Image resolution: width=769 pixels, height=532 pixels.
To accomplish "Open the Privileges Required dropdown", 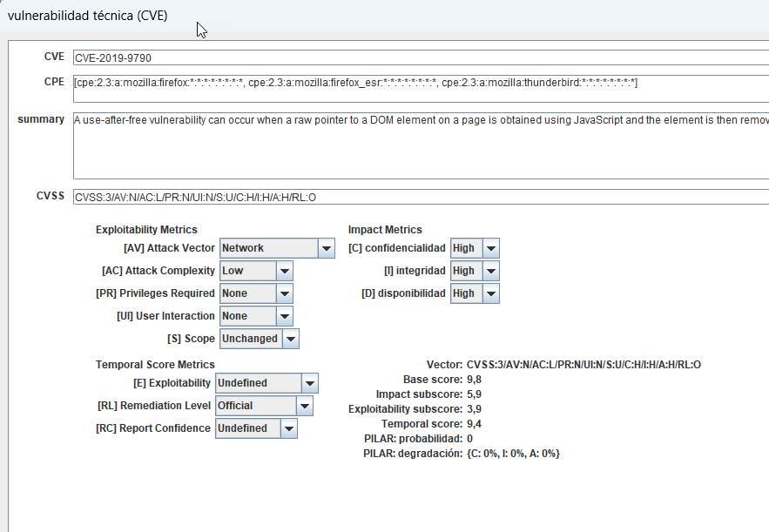I will pyautogui.click(x=256, y=293).
